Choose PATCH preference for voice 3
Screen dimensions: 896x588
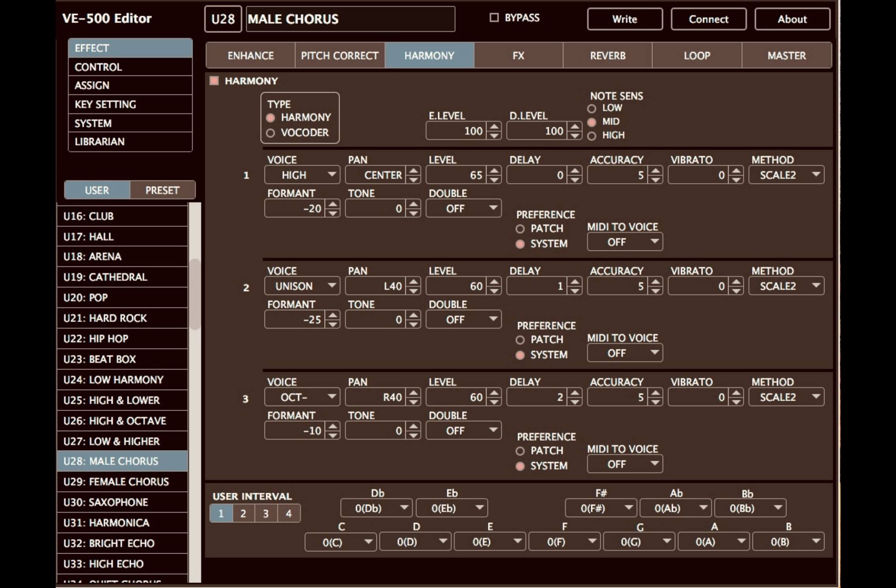[520, 451]
